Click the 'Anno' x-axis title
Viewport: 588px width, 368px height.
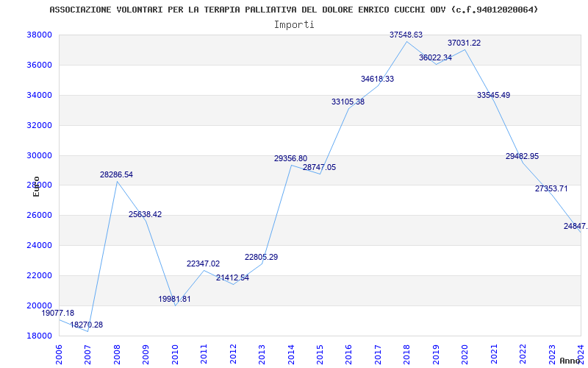tap(570, 361)
